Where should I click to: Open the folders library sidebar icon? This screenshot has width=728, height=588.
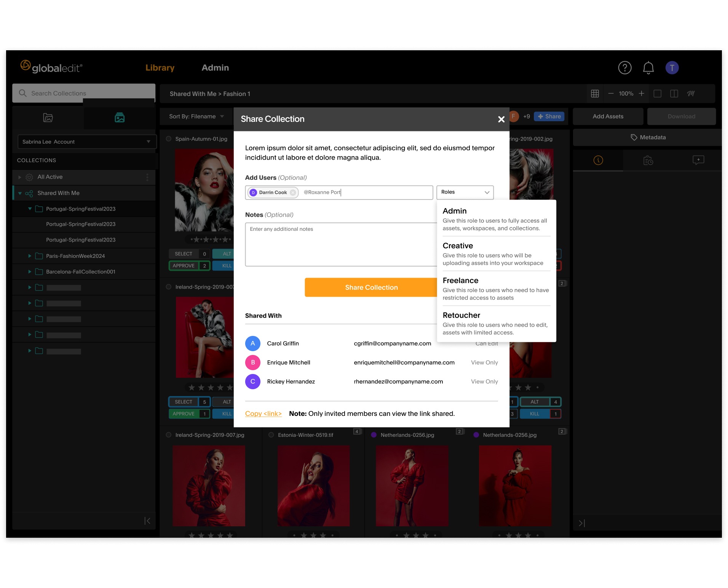point(48,118)
